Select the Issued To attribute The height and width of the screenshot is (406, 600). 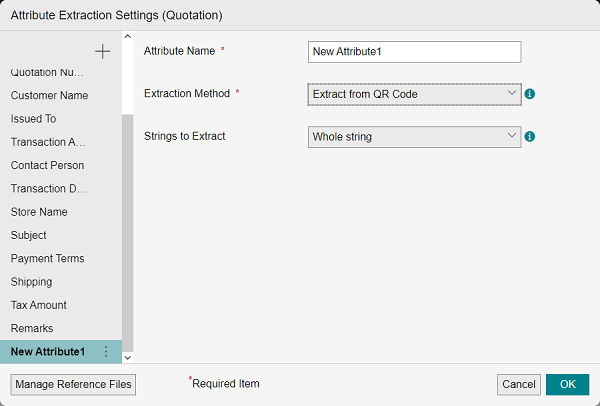click(33, 118)
